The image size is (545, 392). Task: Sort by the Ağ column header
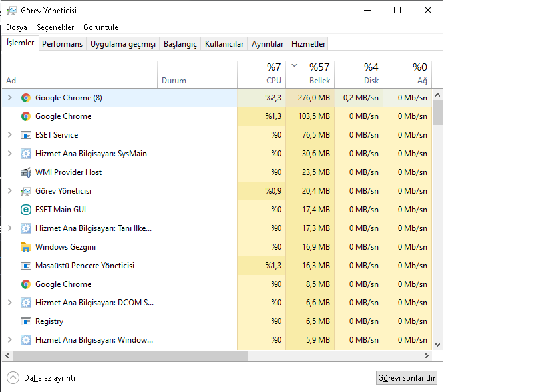[x=407, y=74]
